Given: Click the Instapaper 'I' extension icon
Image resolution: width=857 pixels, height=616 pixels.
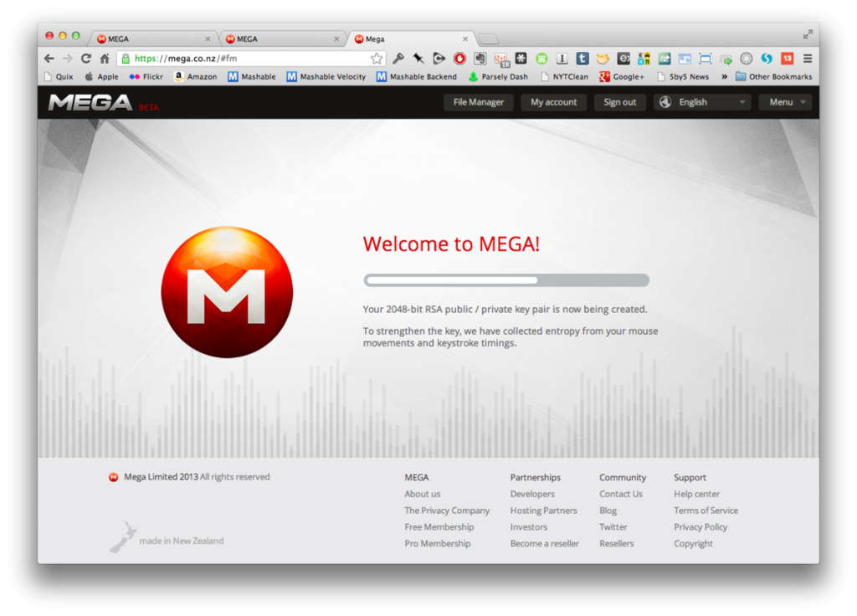Looking at the screenshot, I should pyautogui.click(x=562, y=59).
